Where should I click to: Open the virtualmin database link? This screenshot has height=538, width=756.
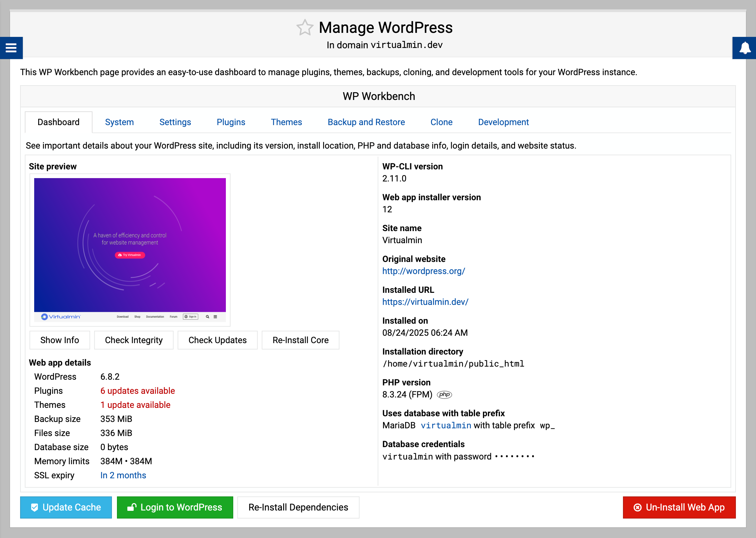click(446, 425)
